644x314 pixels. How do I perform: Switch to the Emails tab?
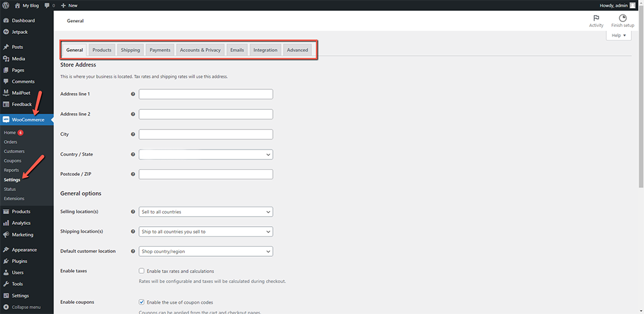pos(237,50)
